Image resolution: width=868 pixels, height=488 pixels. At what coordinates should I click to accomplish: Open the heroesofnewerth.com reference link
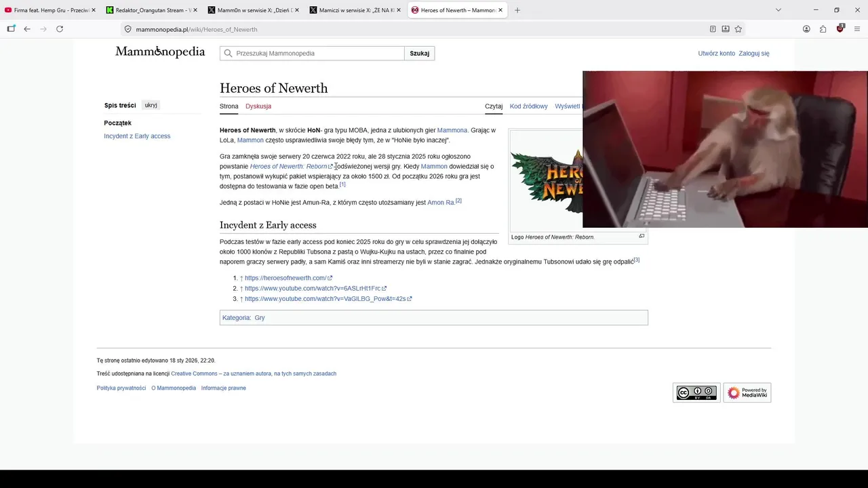(x=288, y=278)
